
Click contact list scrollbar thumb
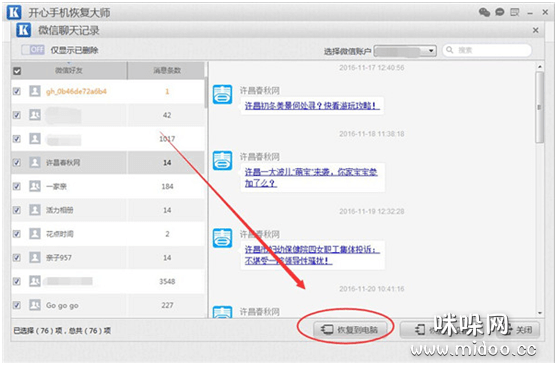click(206, 93)
